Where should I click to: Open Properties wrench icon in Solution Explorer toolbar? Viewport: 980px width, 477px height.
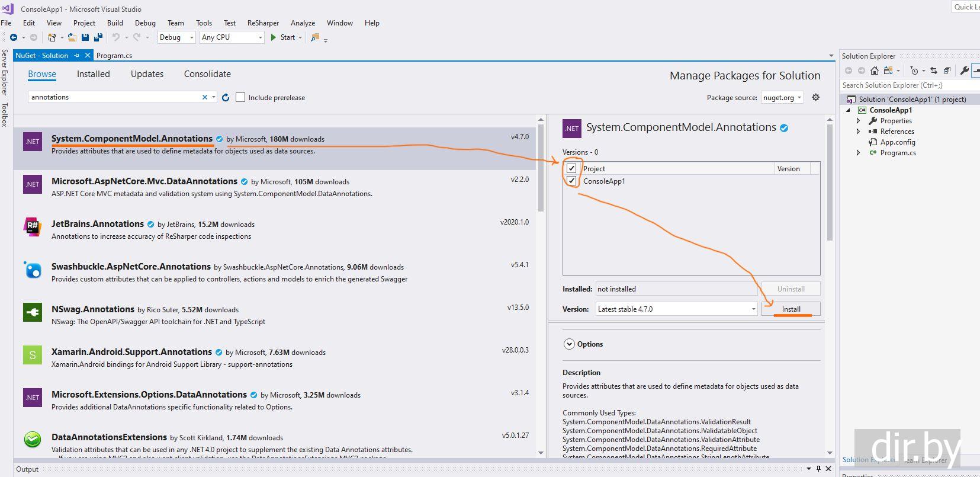[964, 71]
